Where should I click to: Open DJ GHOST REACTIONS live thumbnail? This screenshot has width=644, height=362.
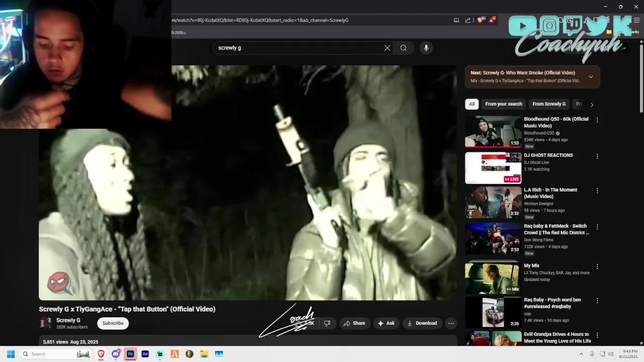coord(493,168)
